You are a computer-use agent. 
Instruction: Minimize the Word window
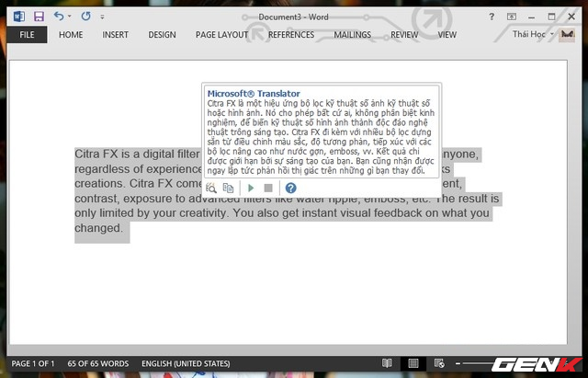[531, 17]
